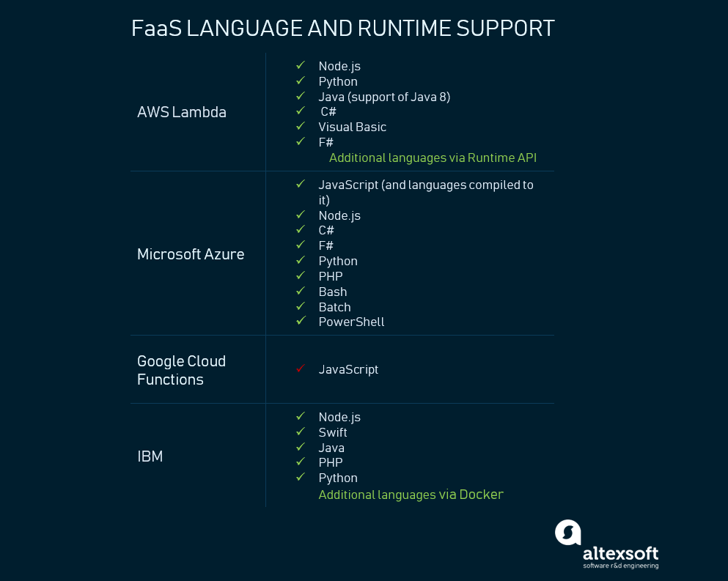Image resolution: width=728 pixels, height=581 pixels.
Task: Click 'Node.js' in the Microsoft Azure list
Action: click(x=339, y=216)
